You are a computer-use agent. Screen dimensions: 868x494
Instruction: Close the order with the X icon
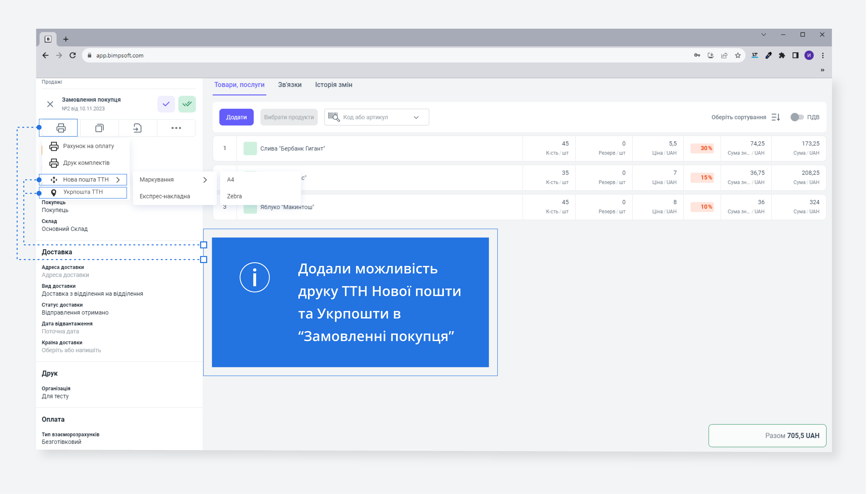pyautogui.click(x=50, y=104)
